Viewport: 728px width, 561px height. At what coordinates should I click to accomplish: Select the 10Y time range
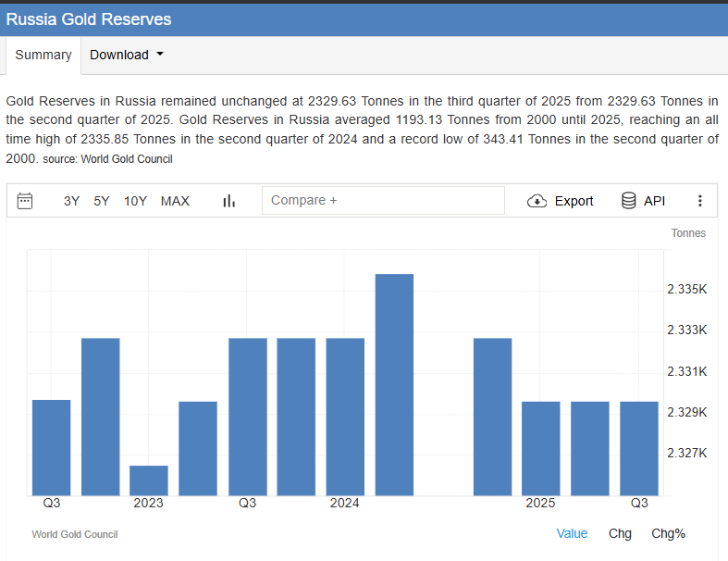coord(135,201)
